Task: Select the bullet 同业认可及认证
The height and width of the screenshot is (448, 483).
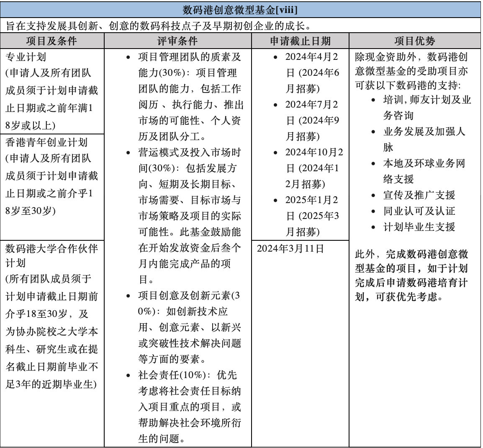Action: pyautogui.click(x=419, y=211)
